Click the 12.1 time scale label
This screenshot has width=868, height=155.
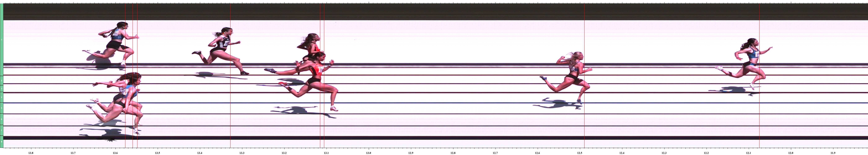click(748, 153)
